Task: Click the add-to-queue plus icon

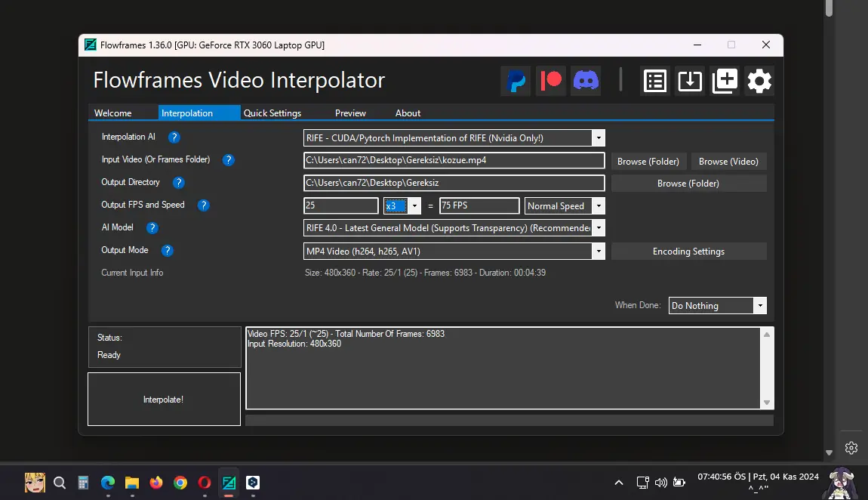Action: pos(725,81)
